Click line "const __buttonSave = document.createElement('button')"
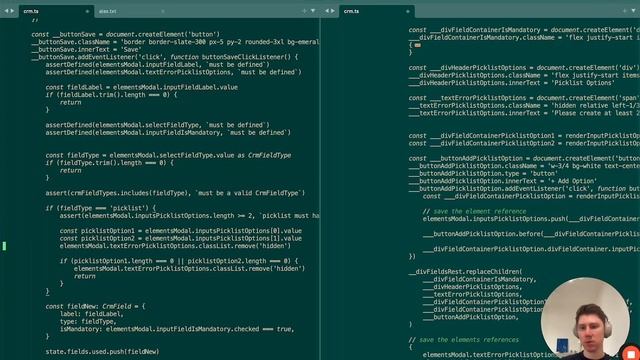This screenshot has height=360, width=640. (125, 34)
